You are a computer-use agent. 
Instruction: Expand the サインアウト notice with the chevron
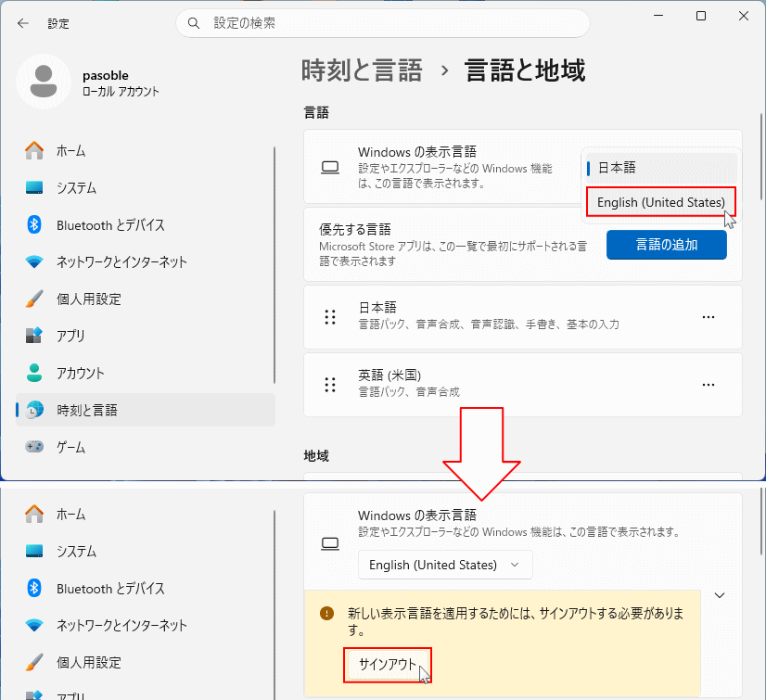click(721, 596)
